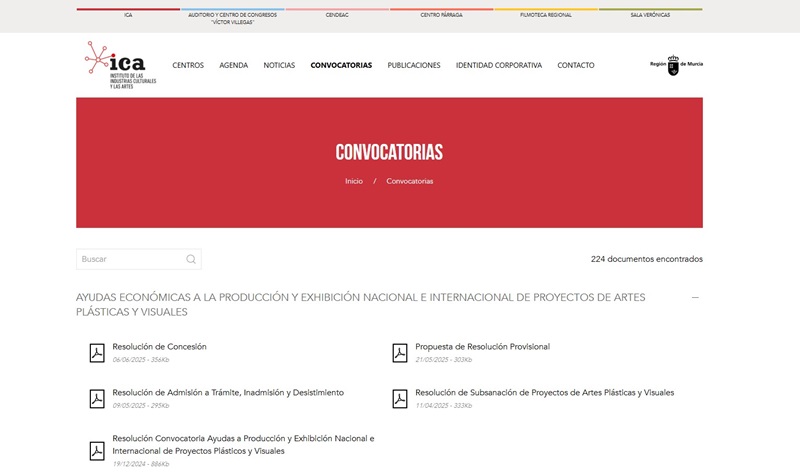The height and width of the screenshot is (473, 800).
Task: Open Identidad Corporativa page
Action: coord(499,66)
